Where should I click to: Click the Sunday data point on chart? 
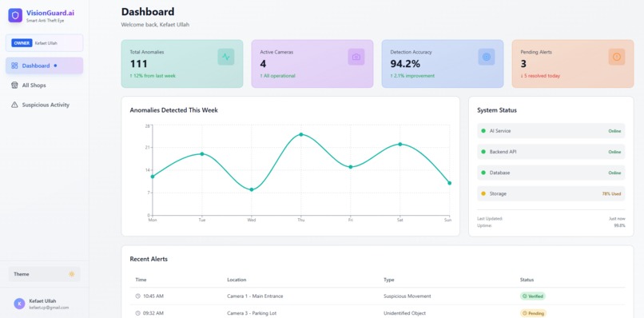tap(450, 183)
